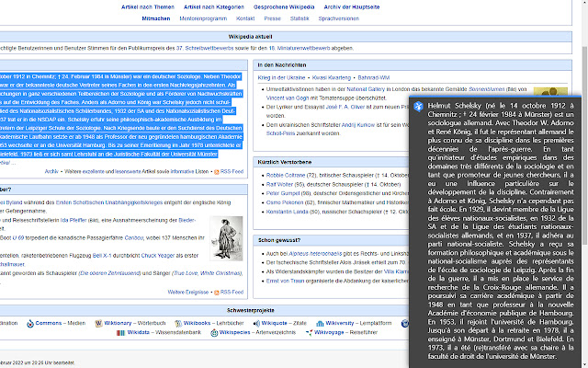Click the Wikidata barcode icon
Image resolution: width=588 pixels, height=368 pixels.
coord(120,333)
